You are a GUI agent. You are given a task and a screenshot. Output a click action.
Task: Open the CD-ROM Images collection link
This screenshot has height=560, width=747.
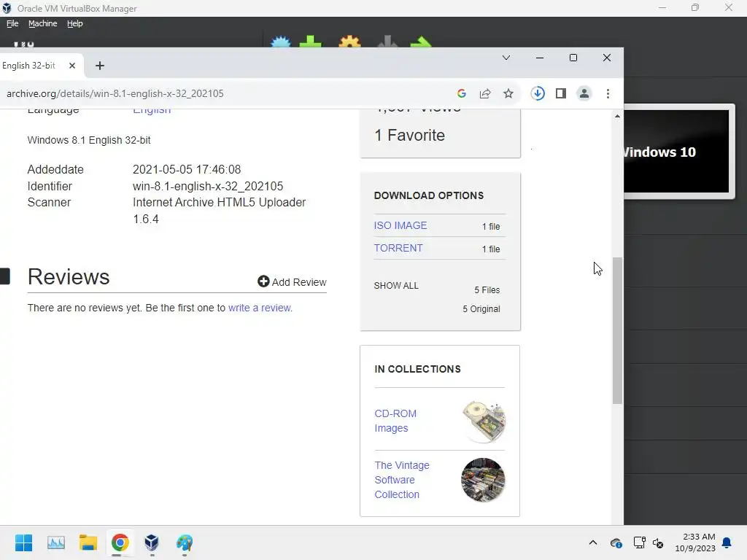395,421
